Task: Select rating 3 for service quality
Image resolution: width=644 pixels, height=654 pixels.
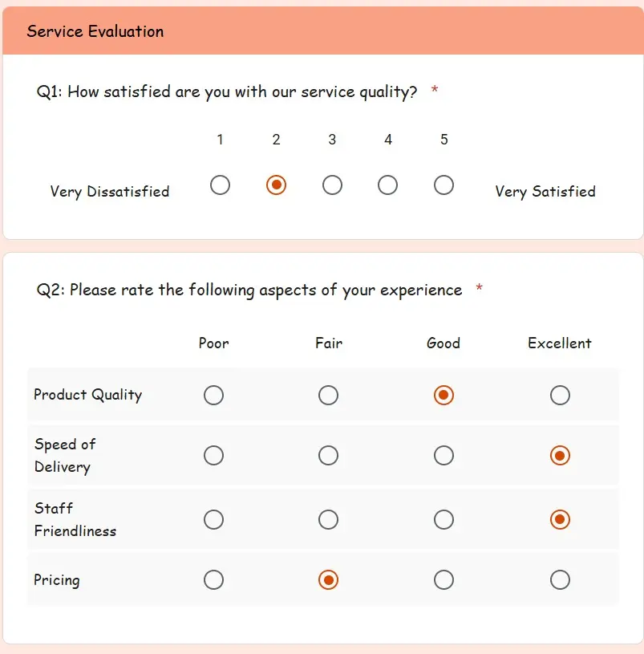Action: [332, 185]
